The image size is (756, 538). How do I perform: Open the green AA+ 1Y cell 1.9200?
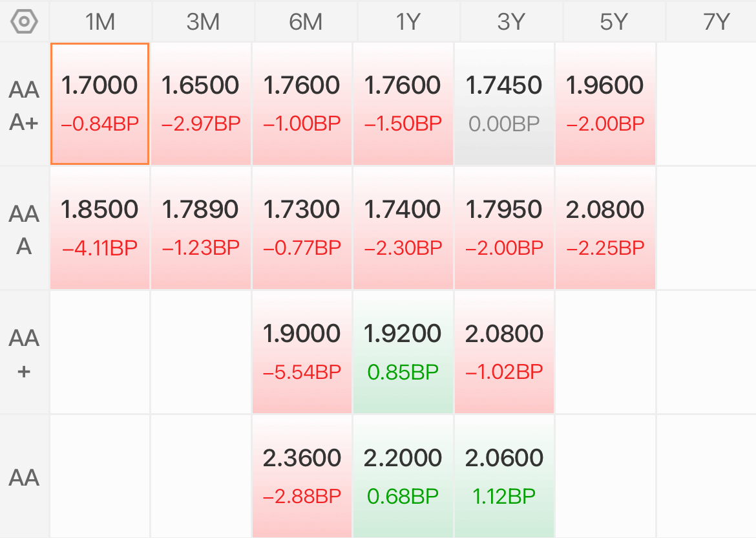tap(403, 352)
